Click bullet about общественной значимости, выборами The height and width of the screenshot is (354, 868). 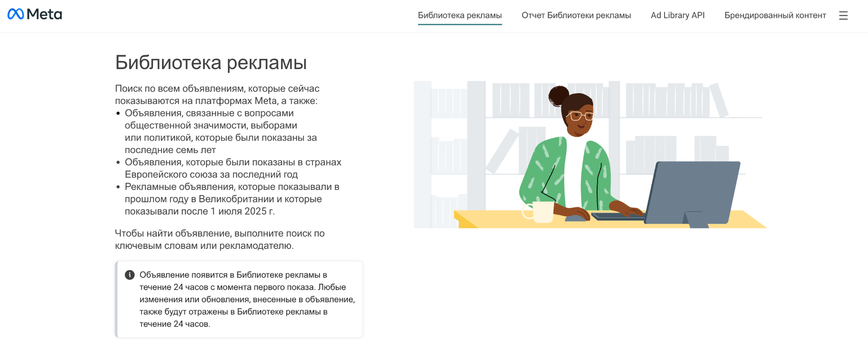[221, 131]
